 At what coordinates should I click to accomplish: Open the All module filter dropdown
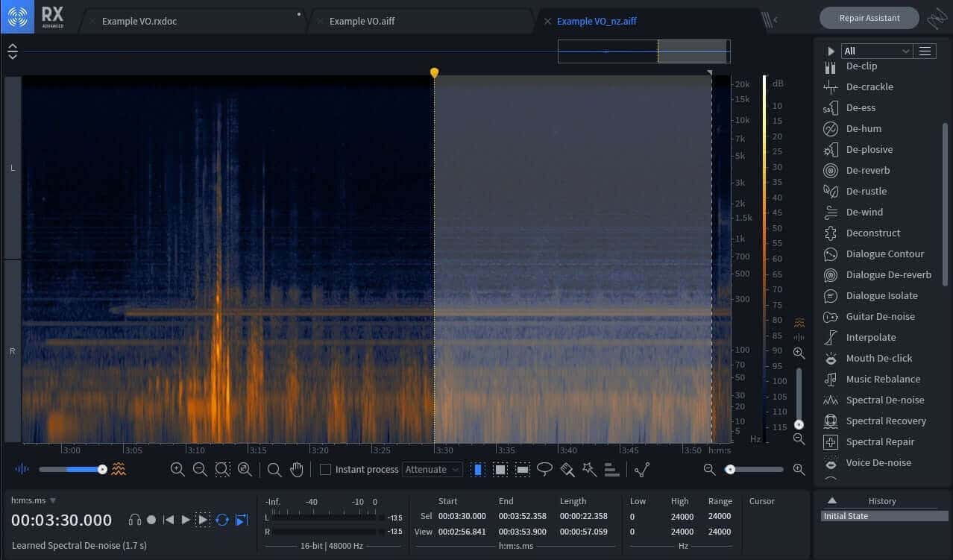click(x=877, y=51)
